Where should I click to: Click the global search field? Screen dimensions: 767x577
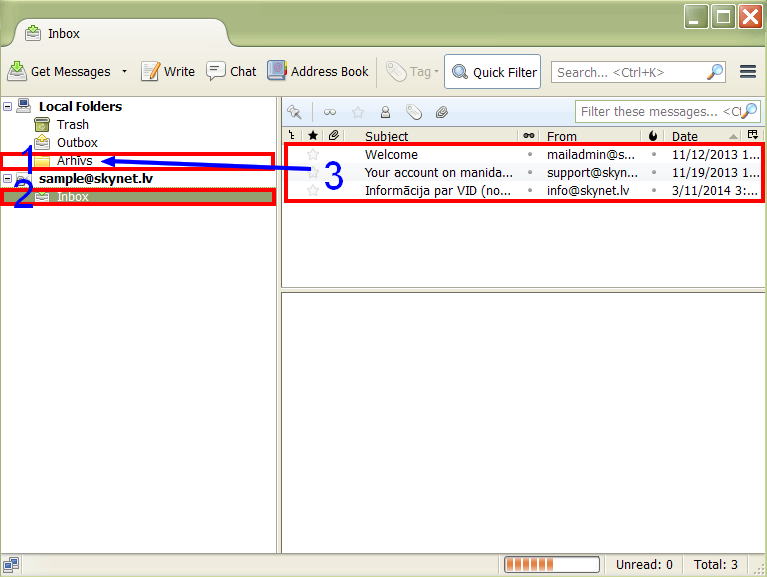click(628, 72)
